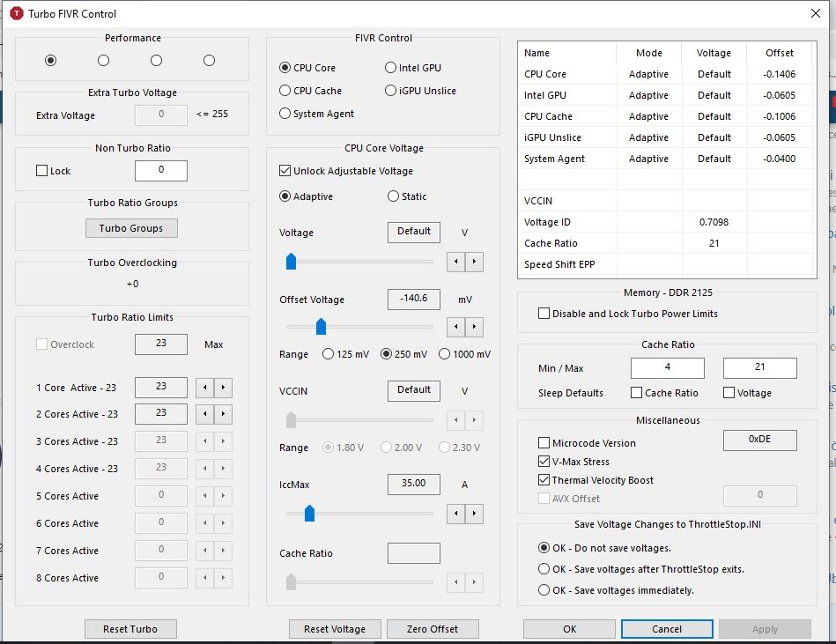Choose Static voltage mode
836x644 pixels.
pos(407,196)
